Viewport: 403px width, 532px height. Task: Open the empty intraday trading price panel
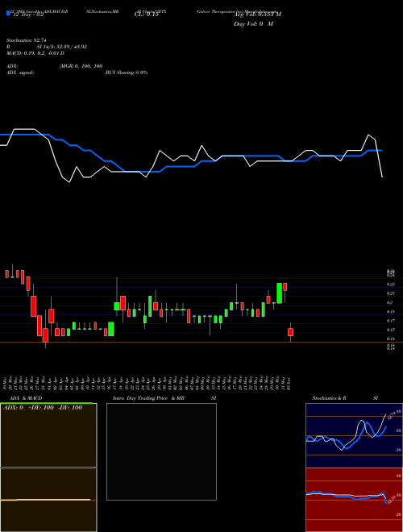click(161, 451)
